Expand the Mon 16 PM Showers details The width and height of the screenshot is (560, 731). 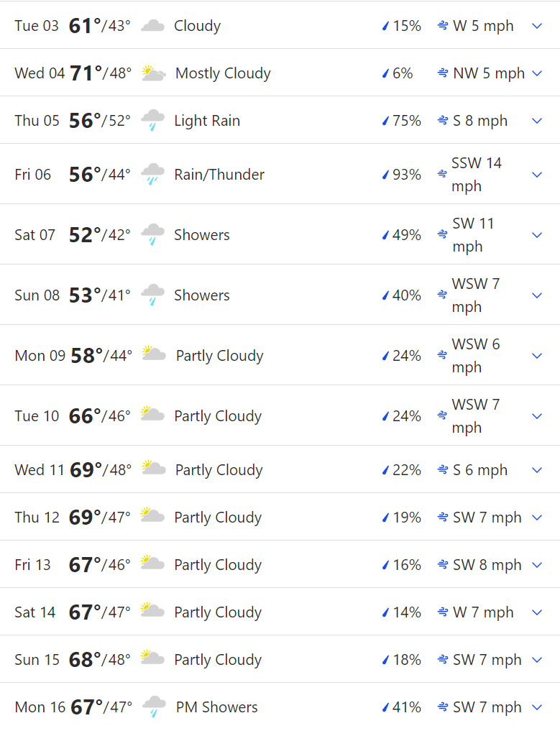pyautogui.click(x=537, y=707)
